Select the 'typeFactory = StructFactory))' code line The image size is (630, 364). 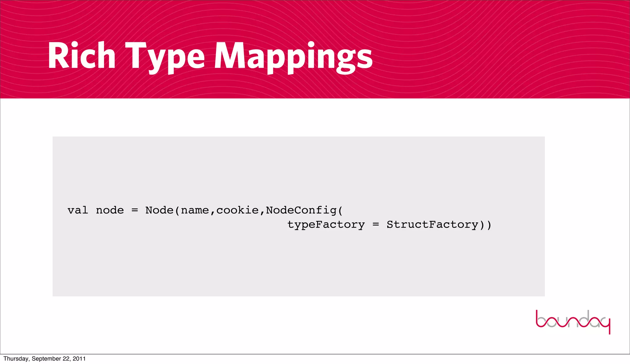(389, 225)
